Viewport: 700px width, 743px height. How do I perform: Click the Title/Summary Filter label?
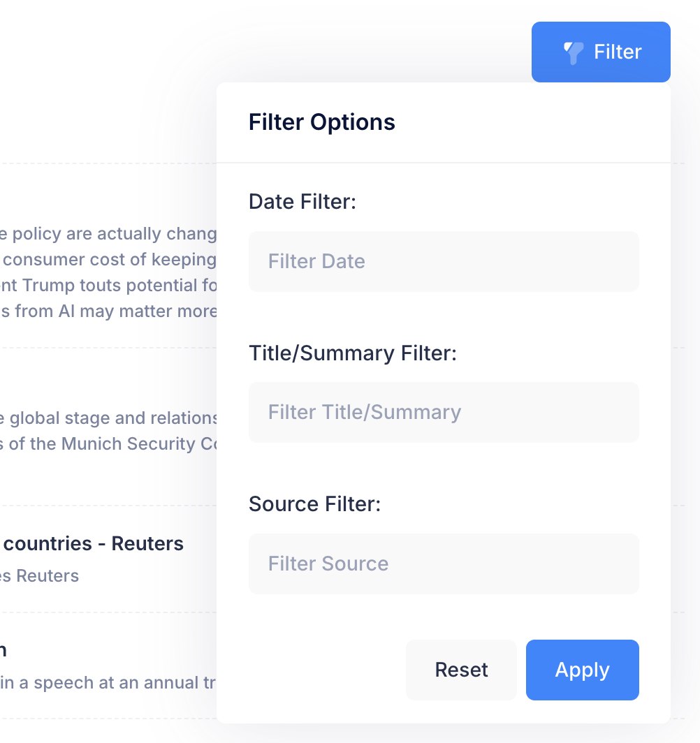(x=352, y=353)
